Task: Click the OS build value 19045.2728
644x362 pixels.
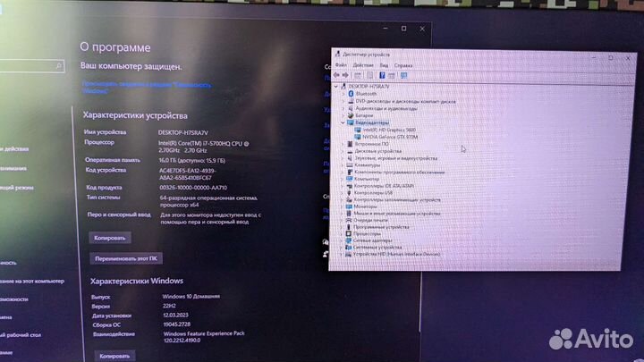Action: 176,324
